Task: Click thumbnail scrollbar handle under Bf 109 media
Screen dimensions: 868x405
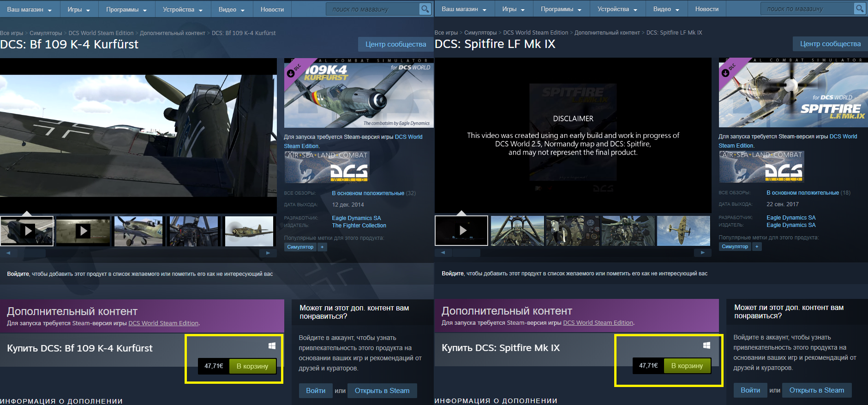Action: (32, 253)
